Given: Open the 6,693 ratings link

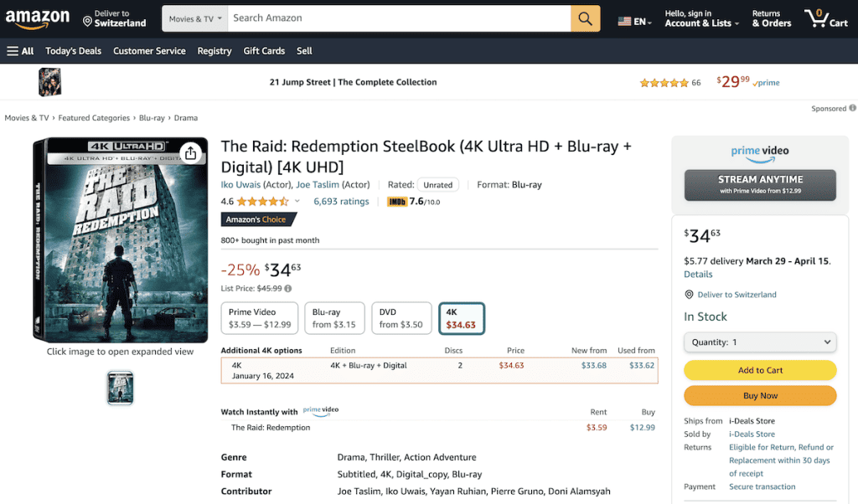Looking at the screenshot, I should point(341,201).
